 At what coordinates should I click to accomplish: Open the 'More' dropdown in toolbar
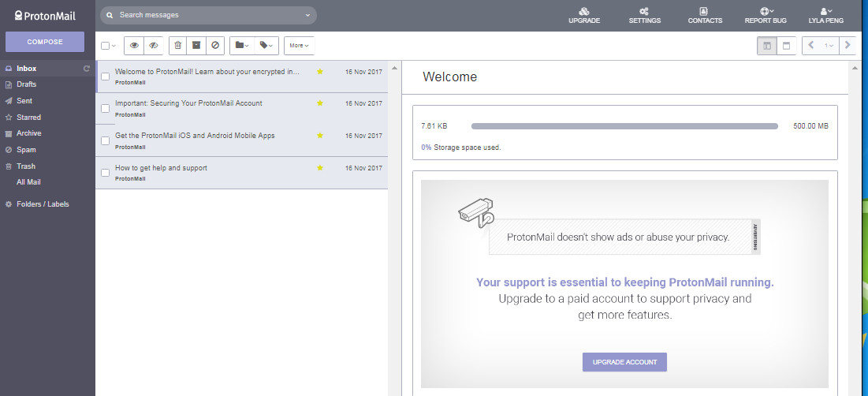(299, 46)
